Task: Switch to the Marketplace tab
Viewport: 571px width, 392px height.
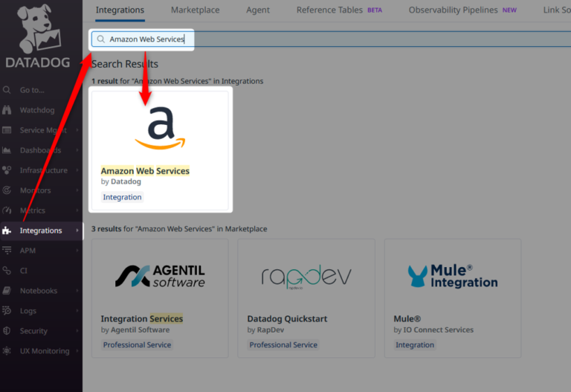Action: pos(195,10)
